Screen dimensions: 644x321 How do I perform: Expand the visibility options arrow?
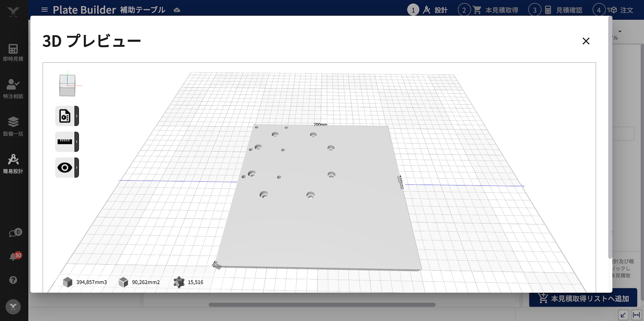click(76, 167)
